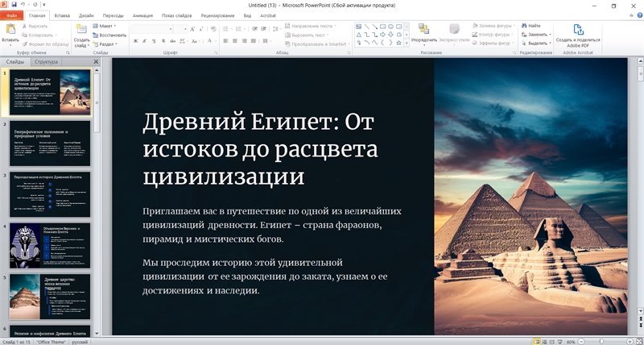Select the right arrow shape in gallery
Screen dimensions: 644x345
(x=382, y=35)
